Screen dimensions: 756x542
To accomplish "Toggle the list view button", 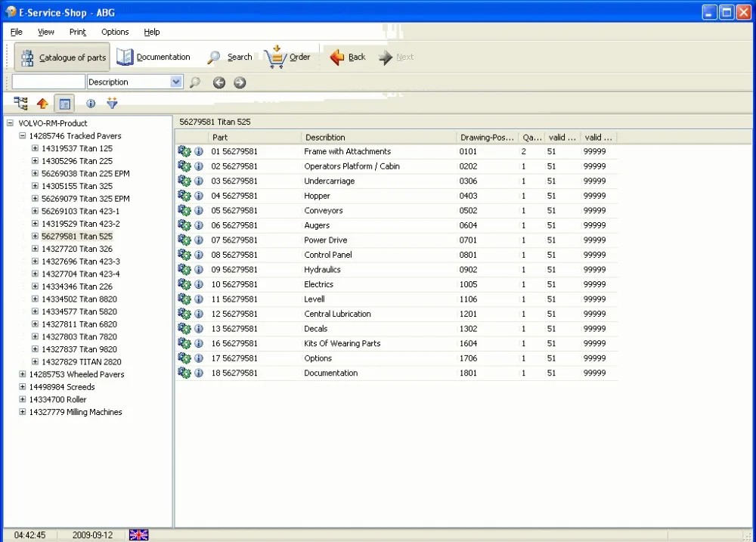I will click(64, 104).
